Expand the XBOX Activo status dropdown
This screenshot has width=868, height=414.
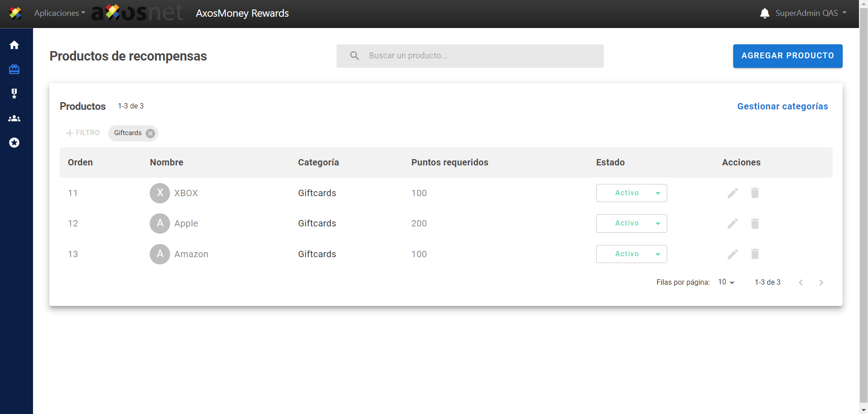(x=631, y=193)
